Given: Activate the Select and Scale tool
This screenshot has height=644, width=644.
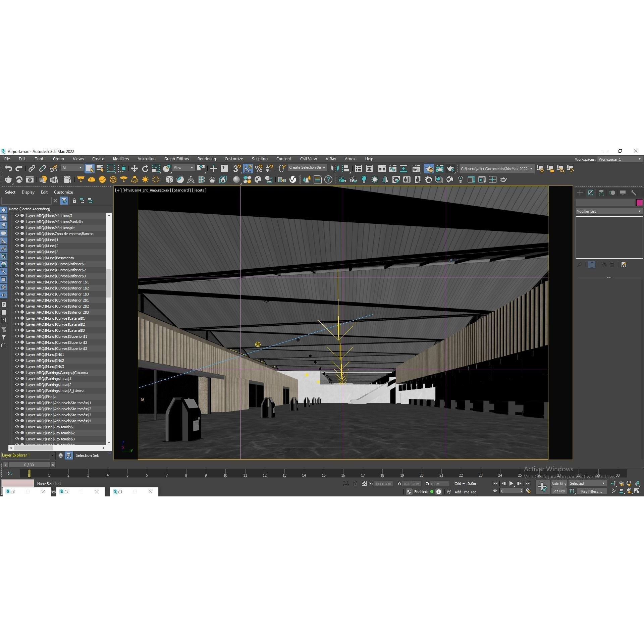Looking at the screenshot, I should tap(156, 169).
